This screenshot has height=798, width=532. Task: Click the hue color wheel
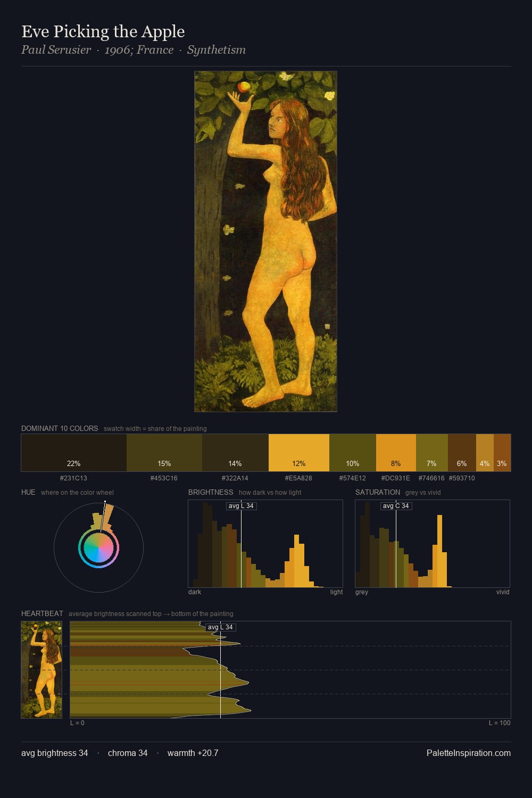coord(98,547)
